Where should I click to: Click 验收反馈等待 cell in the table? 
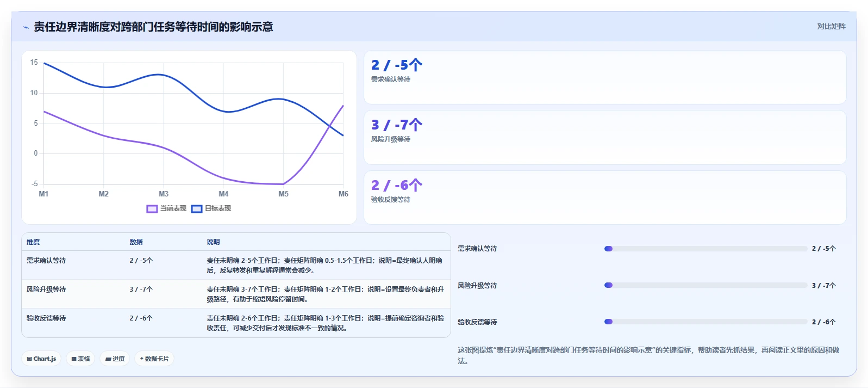pyautogui.click(x=46, y=318)
